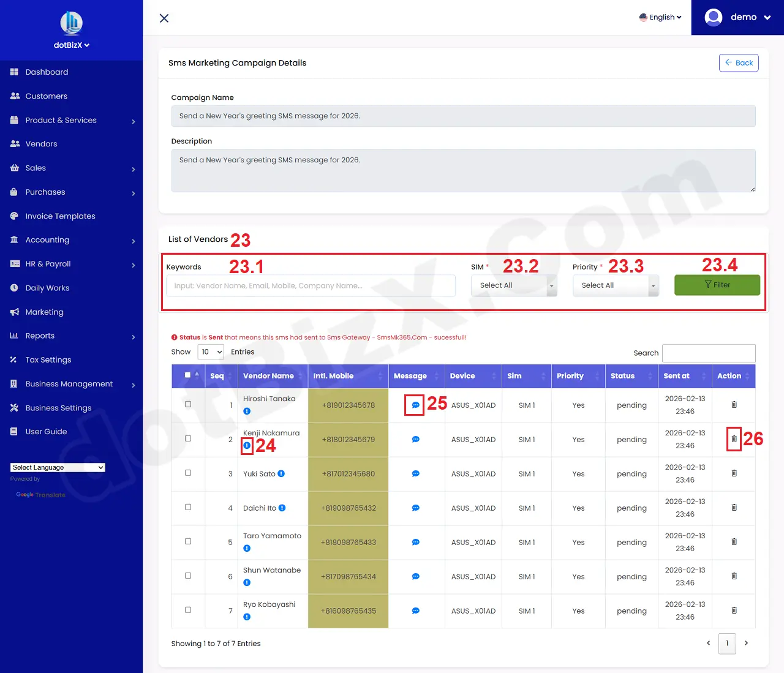The image size is (784, 673).
Task: Open the SIM Select All dropdown
Action: [514, 285]
